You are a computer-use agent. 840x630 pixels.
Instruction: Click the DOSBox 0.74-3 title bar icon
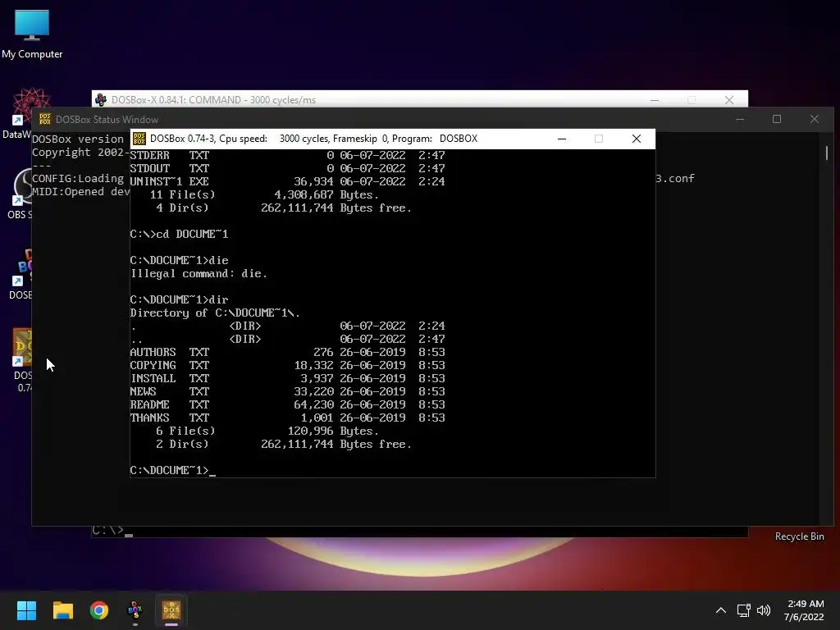point(139,139)
